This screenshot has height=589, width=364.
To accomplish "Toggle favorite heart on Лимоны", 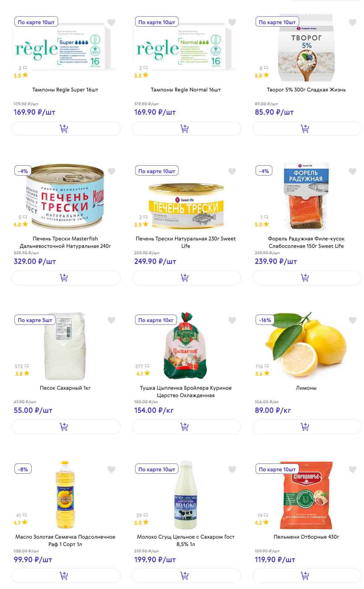I will [x=353, y=320].
